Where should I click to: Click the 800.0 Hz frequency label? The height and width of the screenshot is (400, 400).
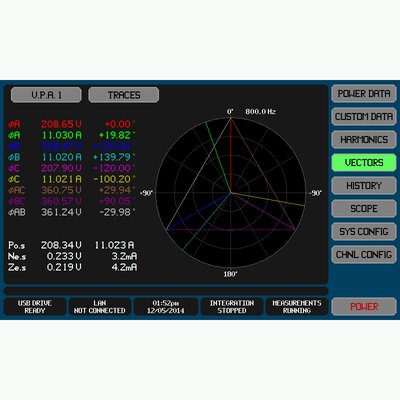[260, 112]
